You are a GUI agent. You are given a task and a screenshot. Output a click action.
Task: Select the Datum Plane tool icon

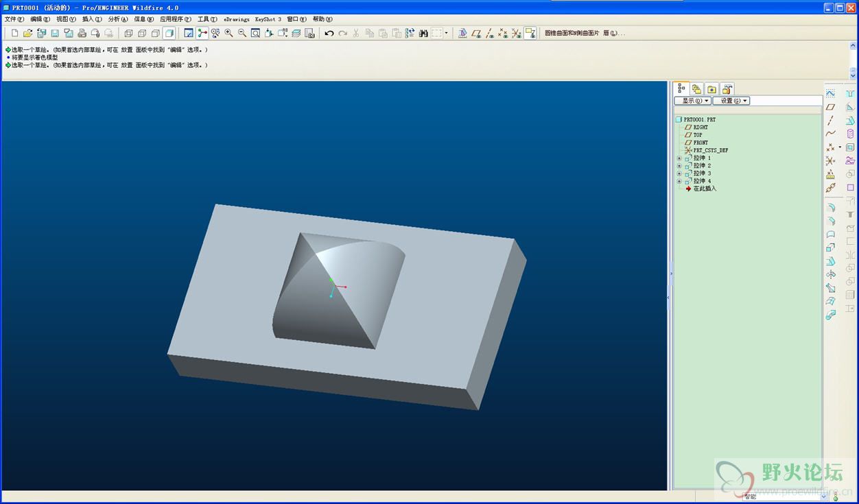pyautogui.click(x=830, y=107)
